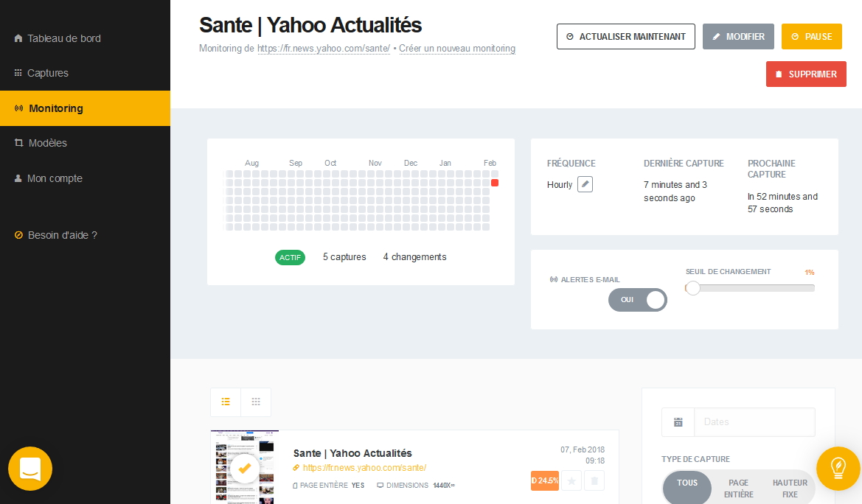862x504 pixels.
Task: Star the 07 Feb 2018 capture
Action: [x=571, y=481]
